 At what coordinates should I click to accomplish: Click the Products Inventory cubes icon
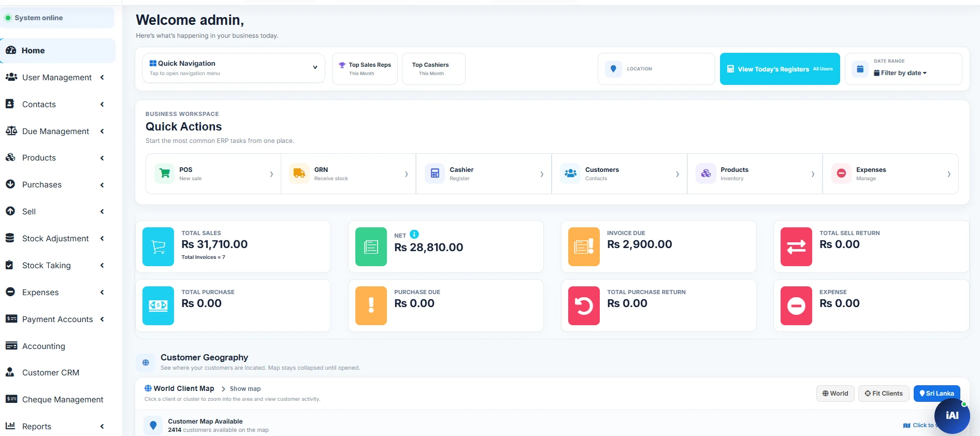pyautogui.click(x=705, y=173)
